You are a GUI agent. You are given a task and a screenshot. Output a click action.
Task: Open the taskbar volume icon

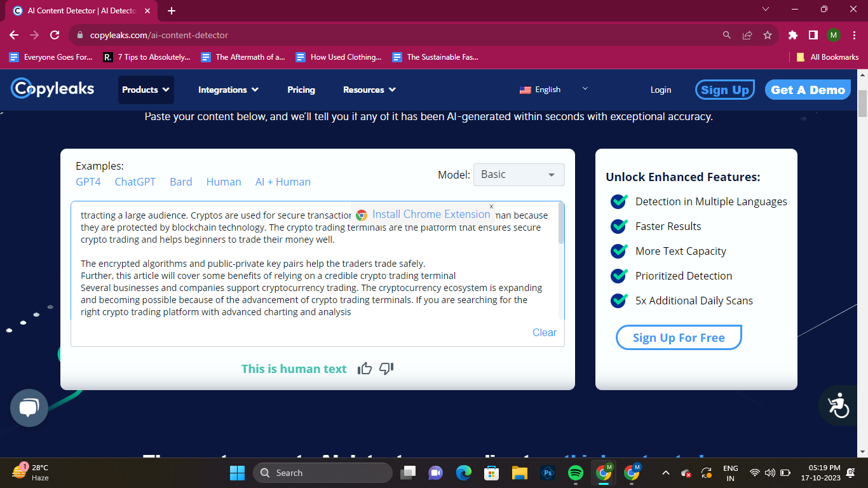(770, 473)
